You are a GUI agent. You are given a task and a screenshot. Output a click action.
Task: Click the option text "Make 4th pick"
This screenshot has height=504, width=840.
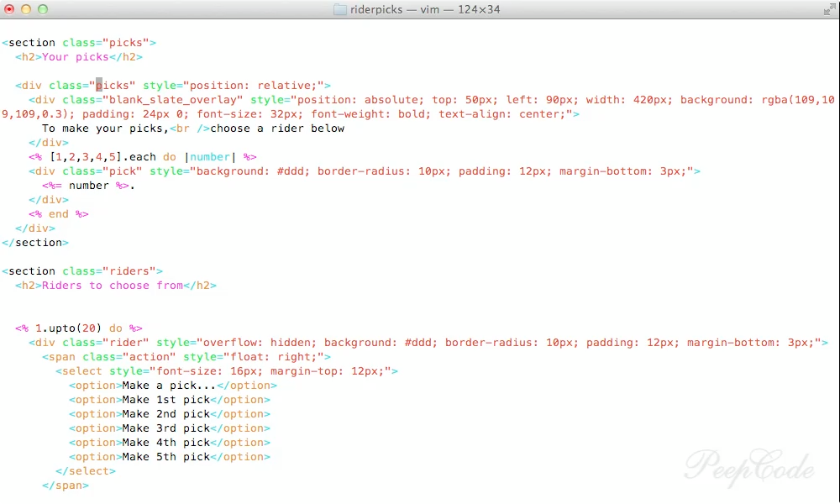coord(166,443)
